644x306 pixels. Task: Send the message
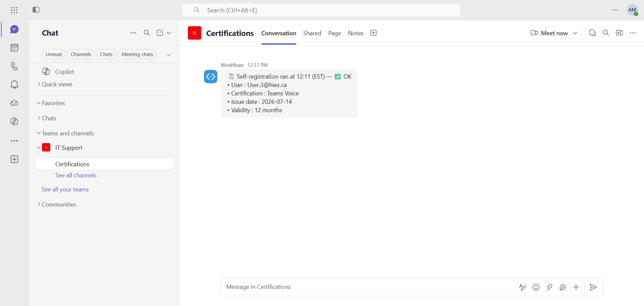click(x=593, y=287)
